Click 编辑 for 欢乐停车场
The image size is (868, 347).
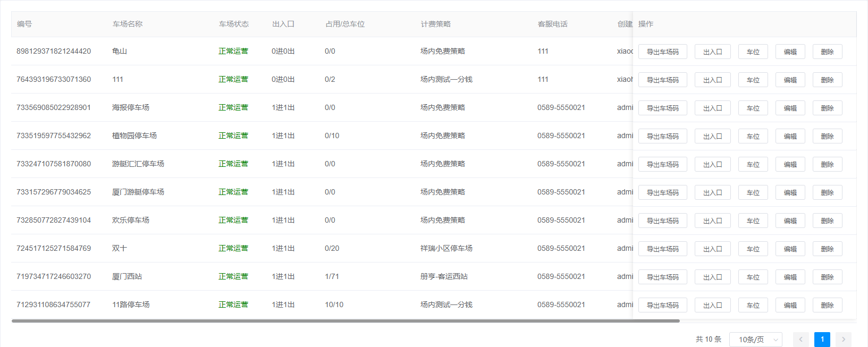coord(790,221)
